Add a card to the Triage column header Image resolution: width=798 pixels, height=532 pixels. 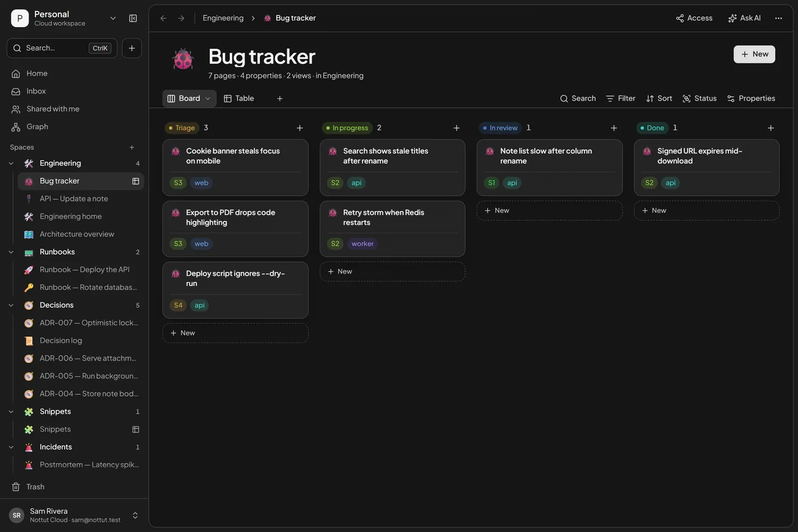[300, 128]
